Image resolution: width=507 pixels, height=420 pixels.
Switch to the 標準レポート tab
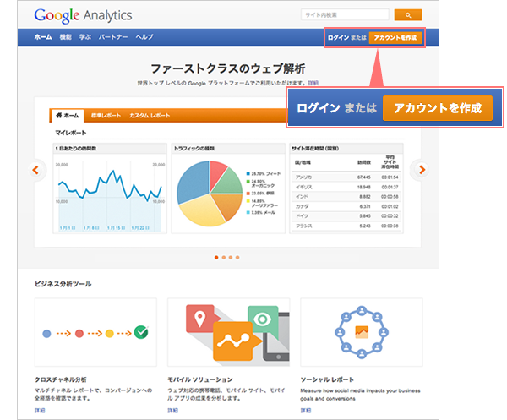(106, 116)
